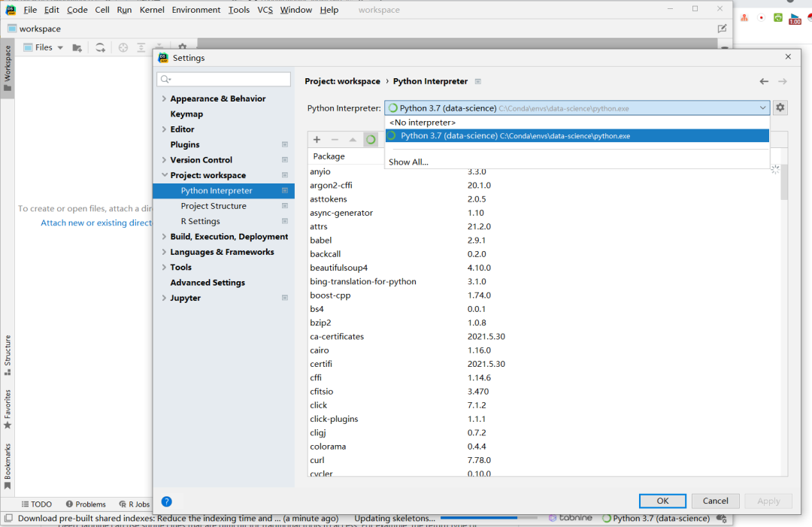Collapse the Project: workspace section
The width and height of the screenshot is (812, 527).
164,174
